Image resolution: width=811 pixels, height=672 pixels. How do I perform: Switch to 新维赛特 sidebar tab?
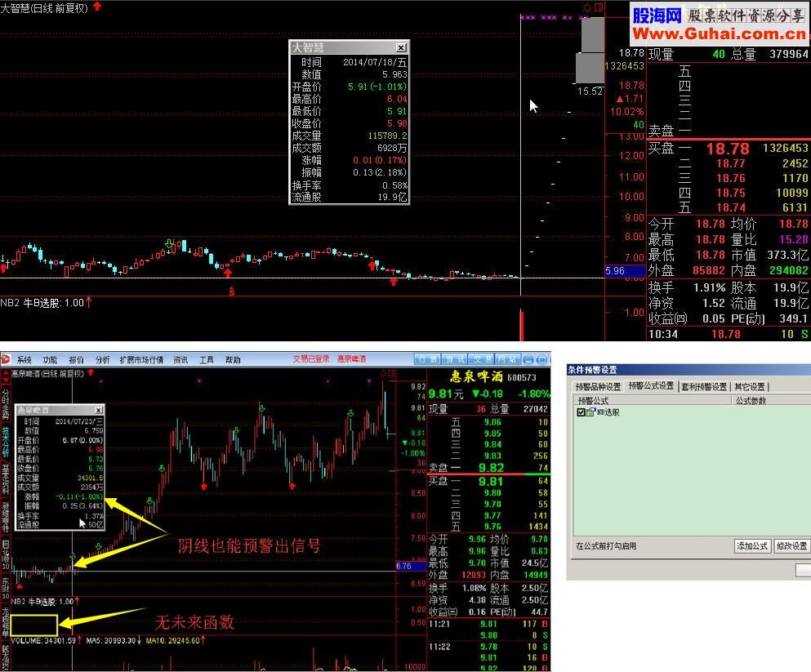click(5, 517)
